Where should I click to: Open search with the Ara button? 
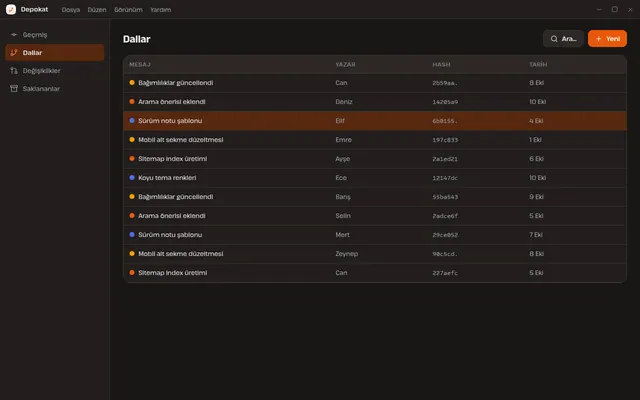563,39
